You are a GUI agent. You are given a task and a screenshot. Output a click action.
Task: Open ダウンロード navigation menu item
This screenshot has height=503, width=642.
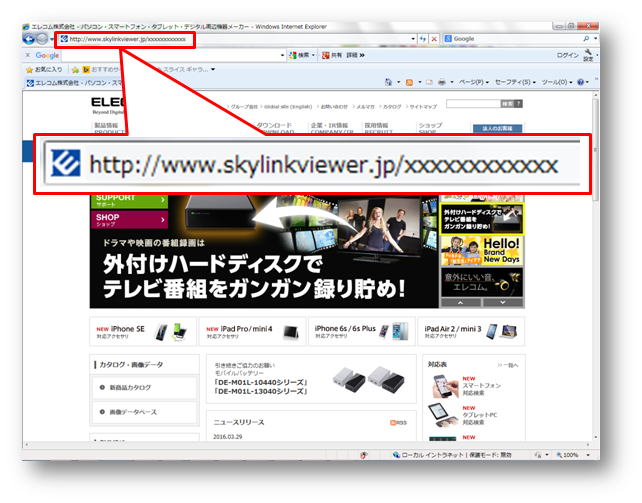click(x=275, y=128)
